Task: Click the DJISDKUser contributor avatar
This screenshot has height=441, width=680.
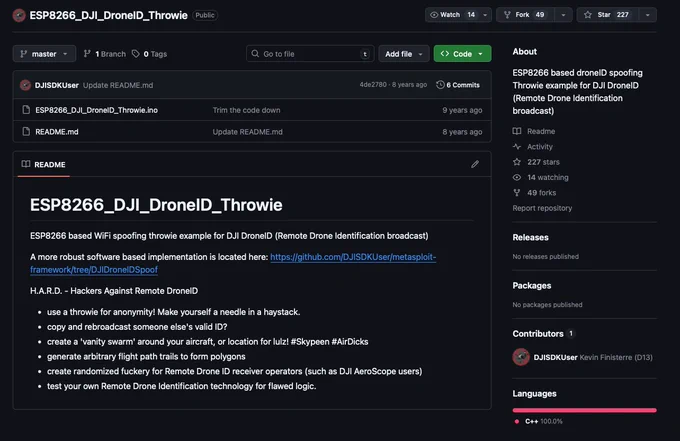Action: (521, 357)
